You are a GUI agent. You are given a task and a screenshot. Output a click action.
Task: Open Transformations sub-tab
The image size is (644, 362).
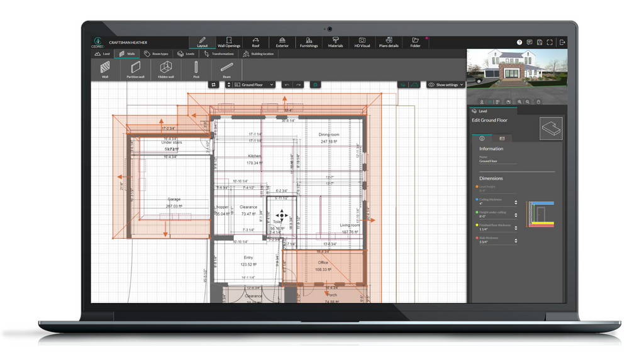tap(219, 54)
